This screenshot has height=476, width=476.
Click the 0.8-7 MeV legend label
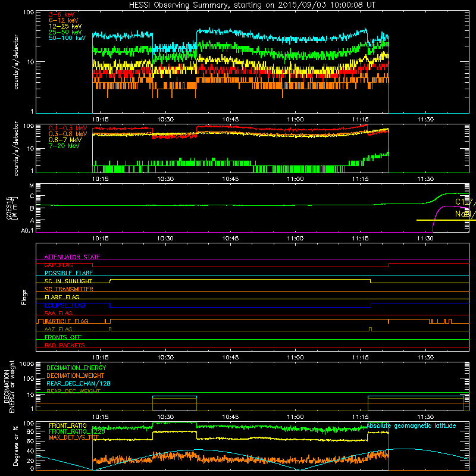pos(65,140)
